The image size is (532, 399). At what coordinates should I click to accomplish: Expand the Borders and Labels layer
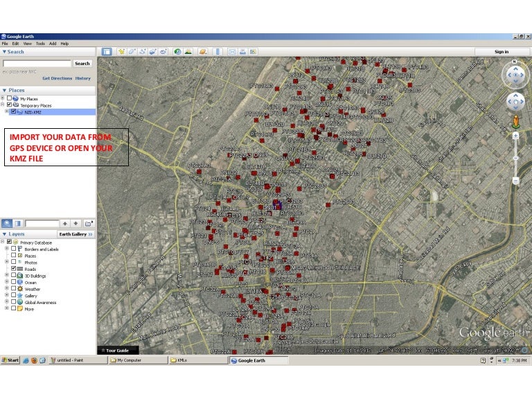[7, 249]
